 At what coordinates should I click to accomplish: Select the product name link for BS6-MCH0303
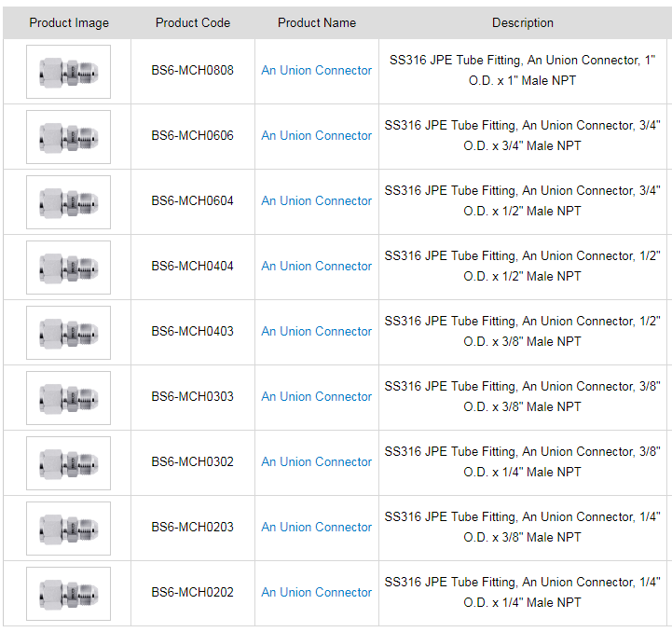(316, 397)
